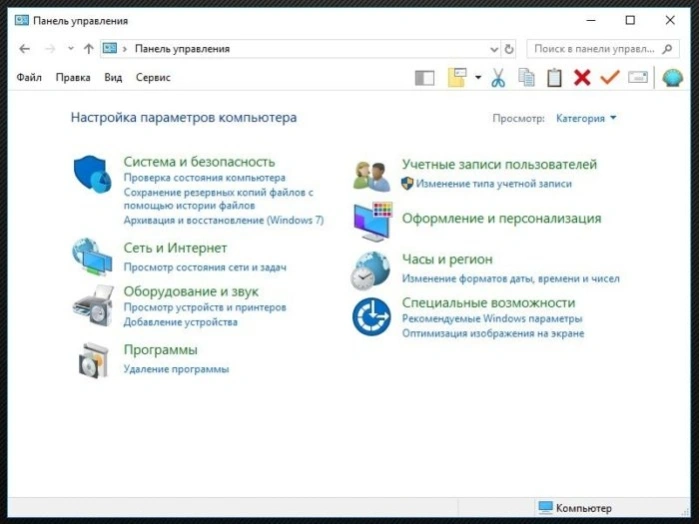
Task: Expand the arrow beside folder options icon
Action: coord(478,78)
